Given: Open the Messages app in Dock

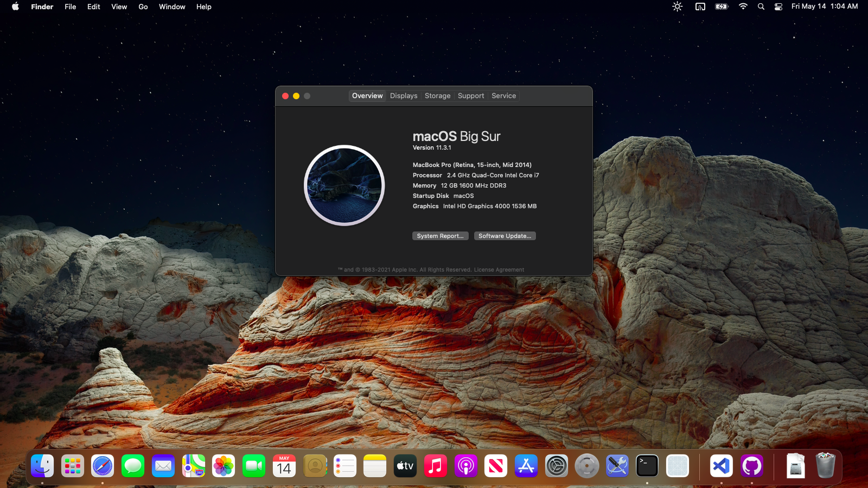Looking at the screenshot, I should (x=133, y=466).
